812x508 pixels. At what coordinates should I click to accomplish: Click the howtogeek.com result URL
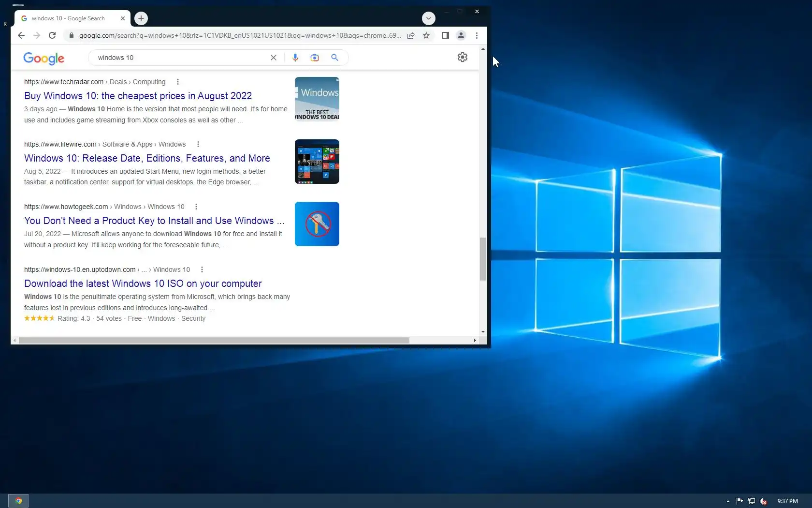(x=66, y=207)
